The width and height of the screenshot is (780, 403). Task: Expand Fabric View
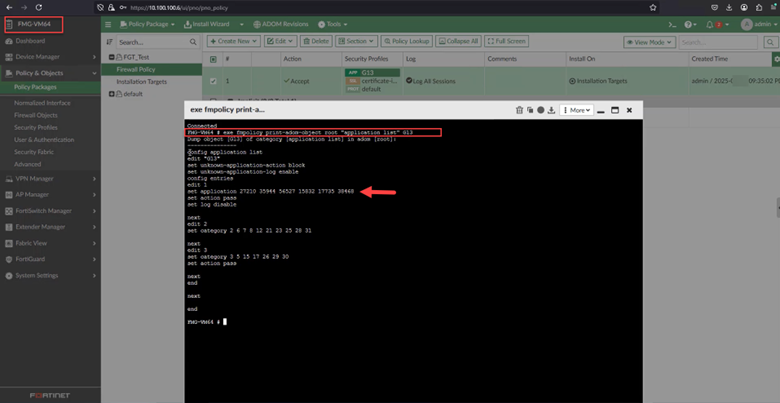pos(50,243)
